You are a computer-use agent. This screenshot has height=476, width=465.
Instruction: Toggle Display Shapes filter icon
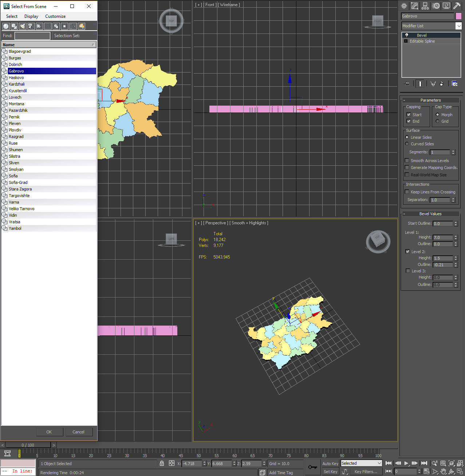click(x=14, y=26)
